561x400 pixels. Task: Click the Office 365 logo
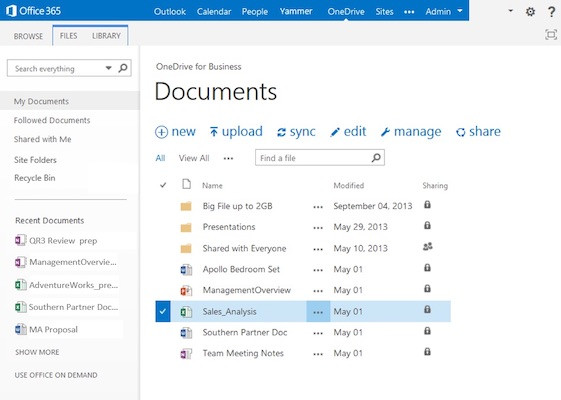click(34, 11)
